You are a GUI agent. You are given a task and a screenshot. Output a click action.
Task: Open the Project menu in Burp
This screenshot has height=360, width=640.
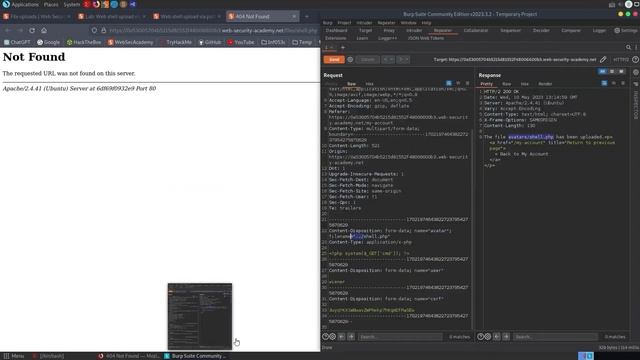(344, 23)
